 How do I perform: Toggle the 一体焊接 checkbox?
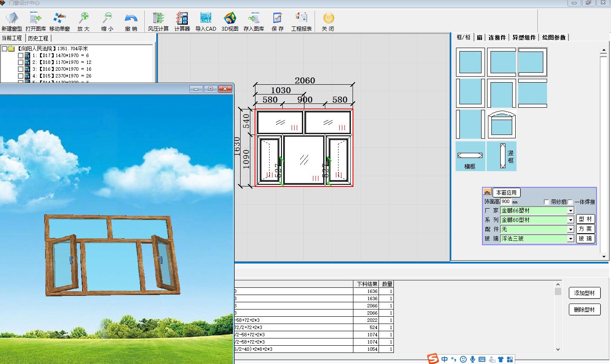point(570,202)
